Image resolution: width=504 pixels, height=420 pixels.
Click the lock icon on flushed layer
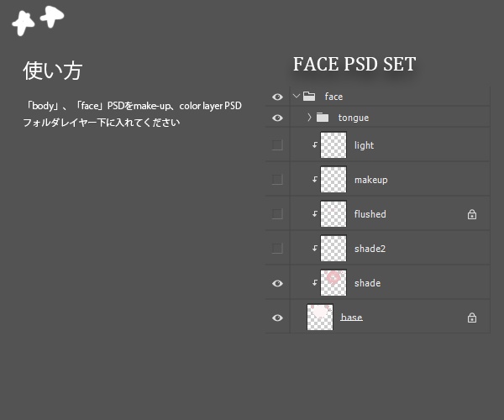tap(472, 214)
